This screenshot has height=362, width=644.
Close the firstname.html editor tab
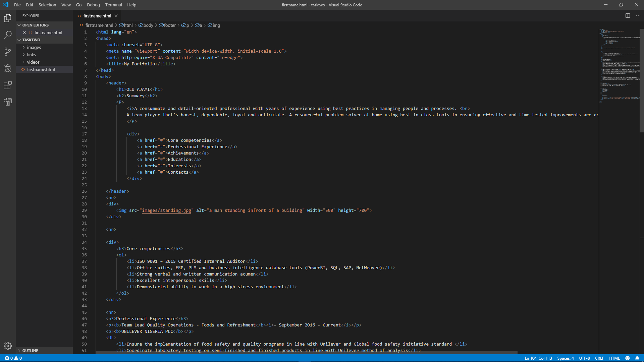tap(116, 16)
